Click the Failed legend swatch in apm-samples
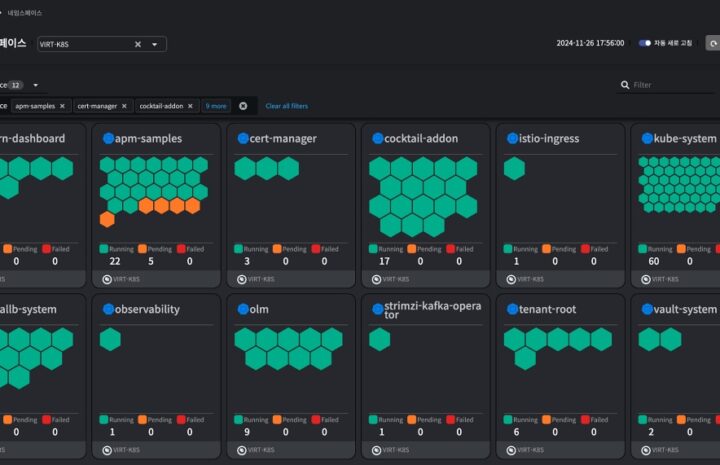The width and height of the screenshot is (720, 465). pyautogui.click(x=181, y=249)
